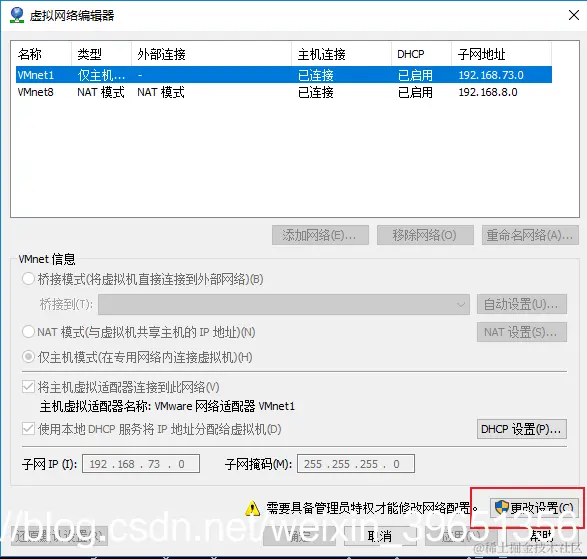Click subnet address 192.168.73.0 cell
This screenshot has width=587, height=559.
tap(491, 75)
